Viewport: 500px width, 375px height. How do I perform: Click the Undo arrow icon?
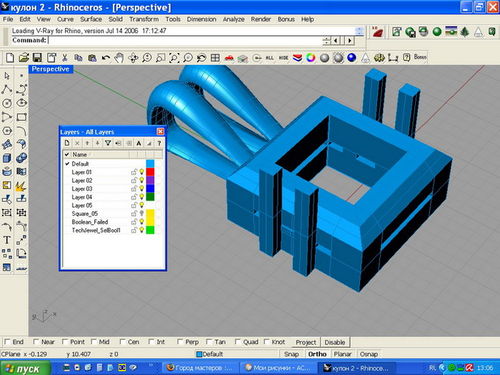106,58
